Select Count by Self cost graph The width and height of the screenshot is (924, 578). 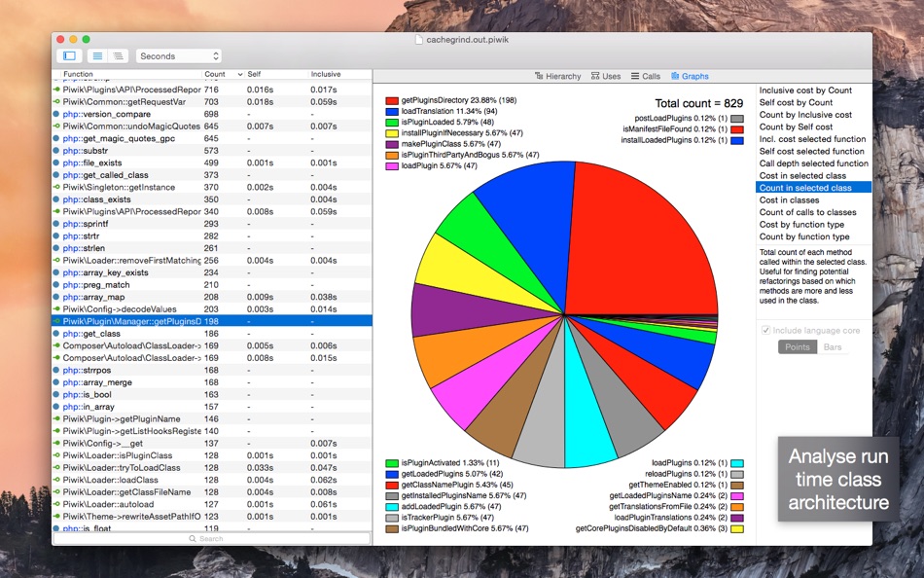[813, 126]
